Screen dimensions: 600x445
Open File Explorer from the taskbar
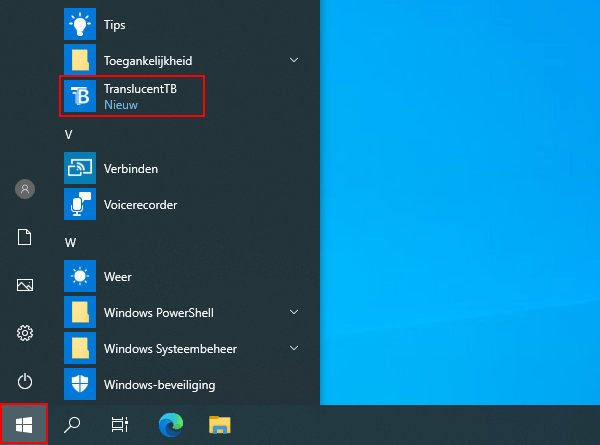coord(220,425)
